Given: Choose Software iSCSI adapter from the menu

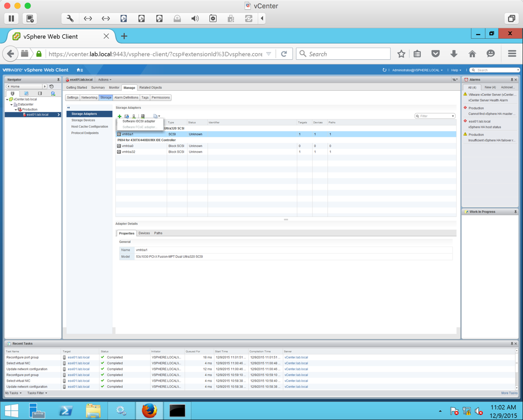Looking at the screenshot, I should click(x=139, y=121).
